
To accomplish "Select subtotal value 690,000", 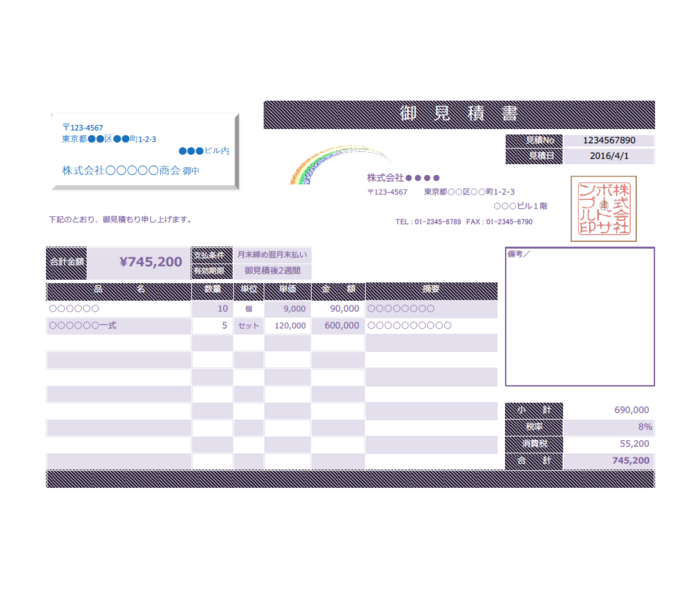I will (632, 410).
